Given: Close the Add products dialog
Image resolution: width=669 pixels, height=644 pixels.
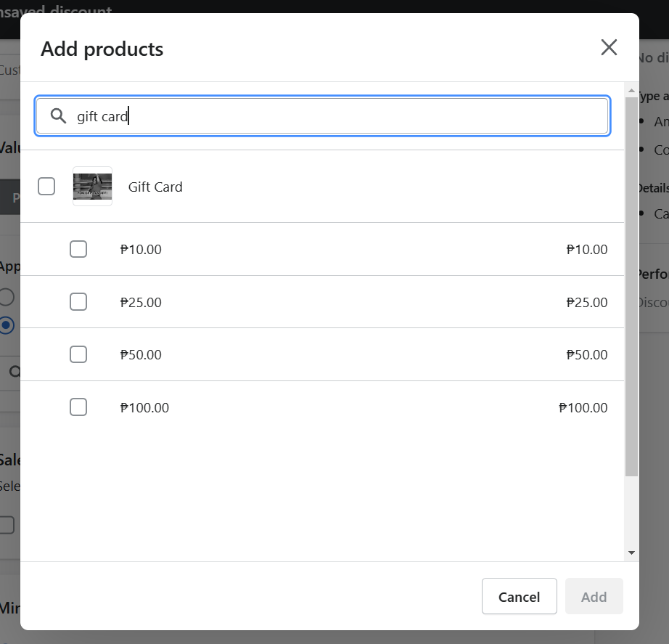Looking at the screenshot, I should click(609, 47).
